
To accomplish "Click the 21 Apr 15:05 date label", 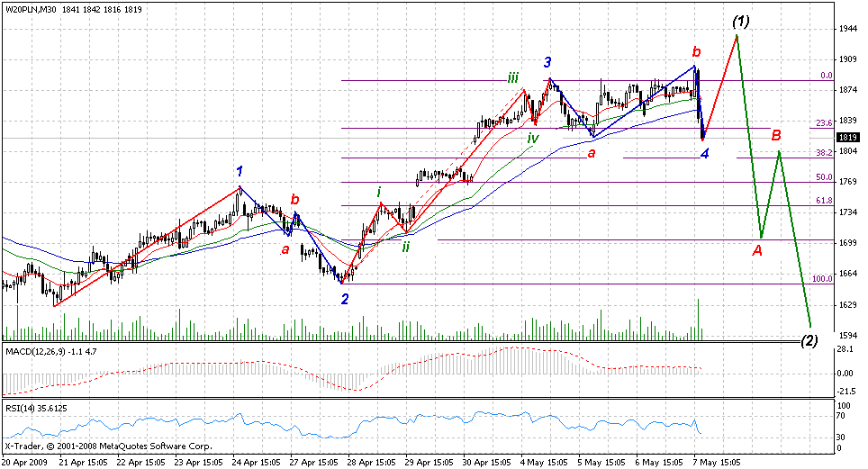I will (83, 461).
